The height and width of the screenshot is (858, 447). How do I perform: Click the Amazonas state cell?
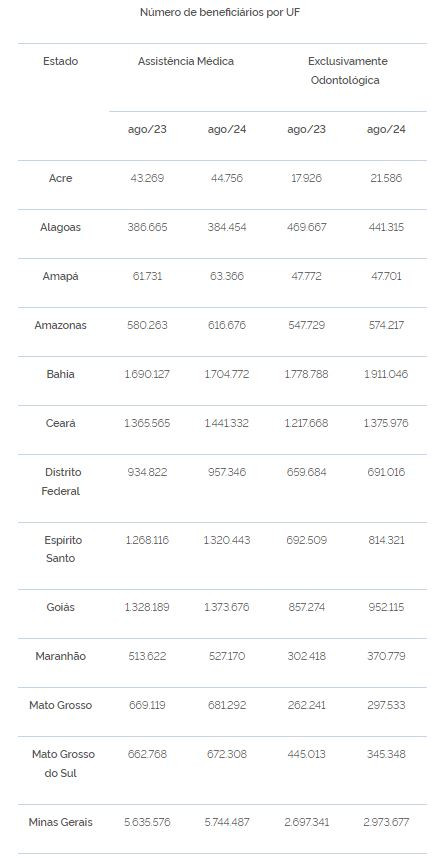click(x=61, y=325)
